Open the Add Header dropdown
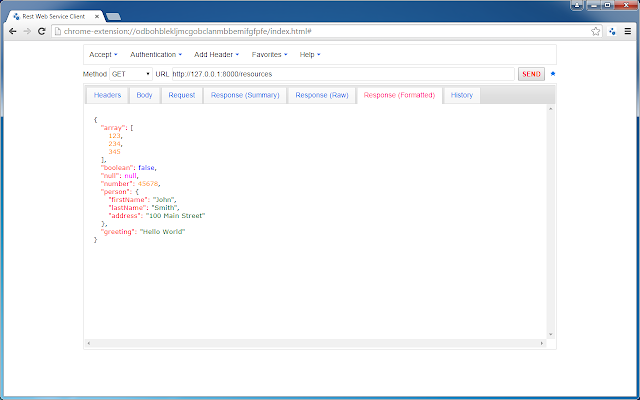The height and width of the screenshot is (400, 640). click(x=216, y=55)
